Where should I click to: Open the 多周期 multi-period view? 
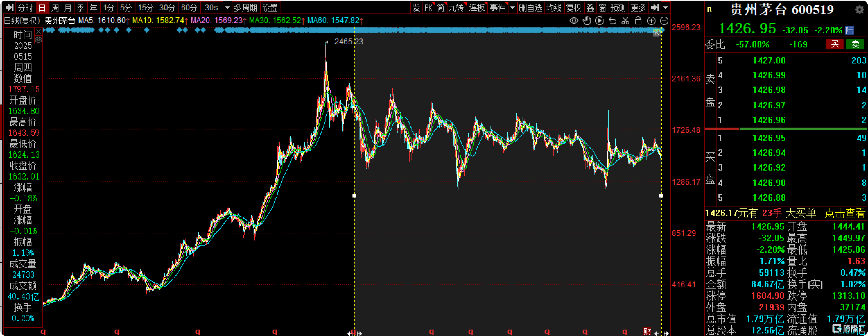(x=246, y=7)
